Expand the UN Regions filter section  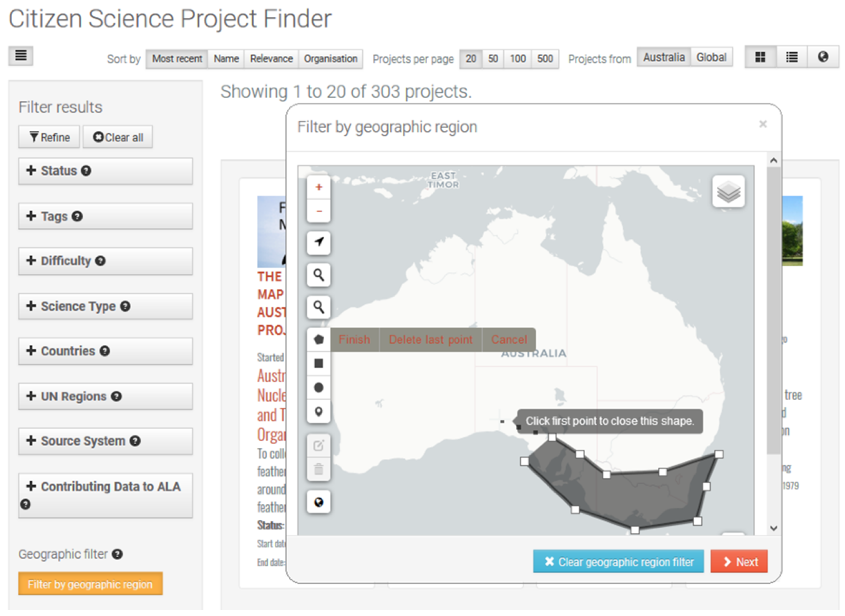coord(105,396)
